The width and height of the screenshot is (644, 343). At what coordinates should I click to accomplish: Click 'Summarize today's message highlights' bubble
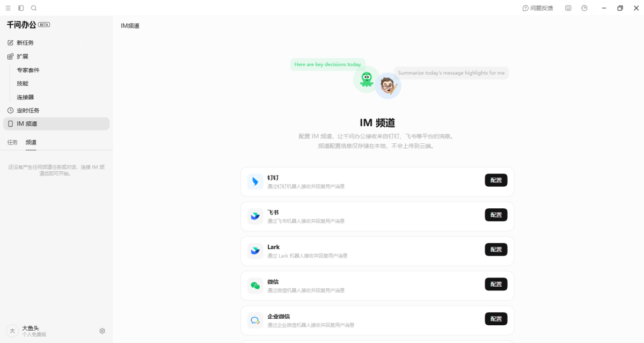coord(451,73)
